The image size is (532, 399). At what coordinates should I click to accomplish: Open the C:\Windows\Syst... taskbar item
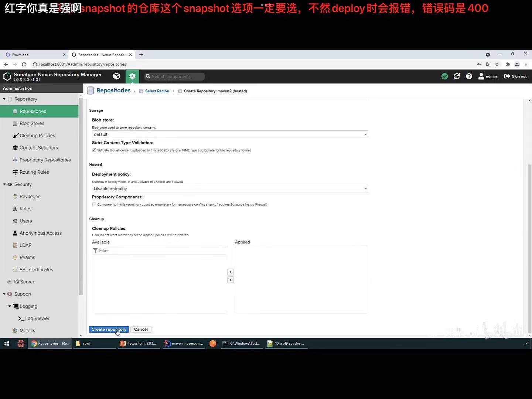click(242, 344)
